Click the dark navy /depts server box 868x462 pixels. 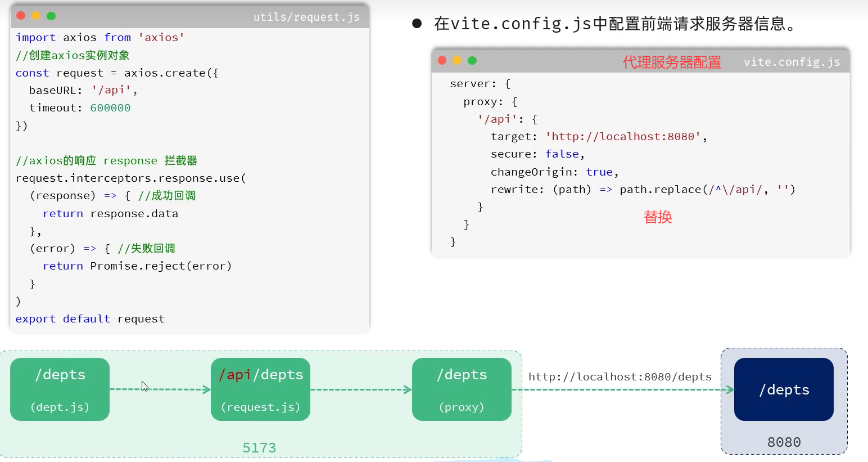[x=784, y=389]
